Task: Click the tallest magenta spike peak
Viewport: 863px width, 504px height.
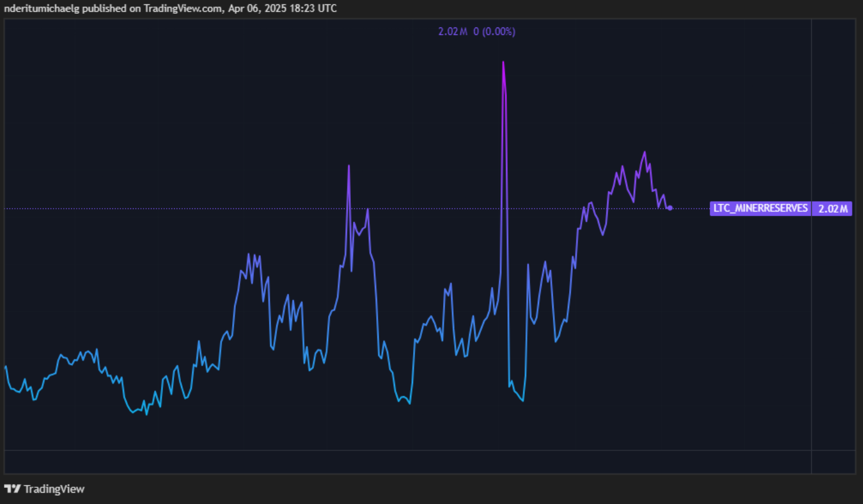Action: [503, 62]
